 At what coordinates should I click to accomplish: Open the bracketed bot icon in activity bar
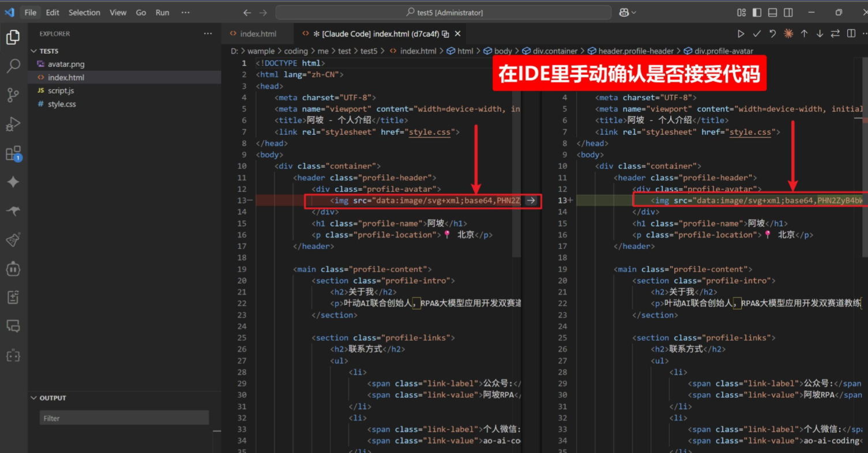[x=13, y=356]
